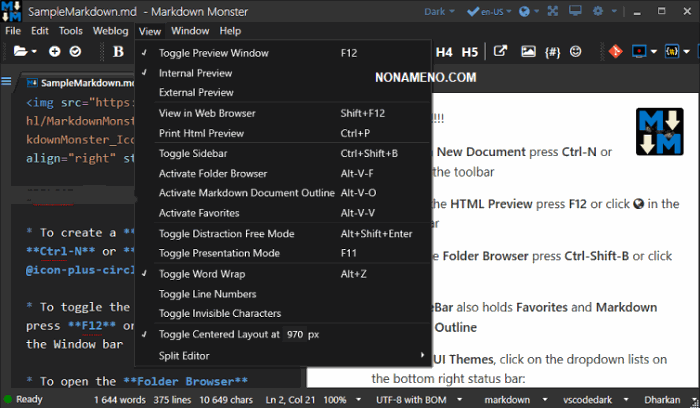Click the H4 heading button
The image size is (700, 408).
[444, 51]
